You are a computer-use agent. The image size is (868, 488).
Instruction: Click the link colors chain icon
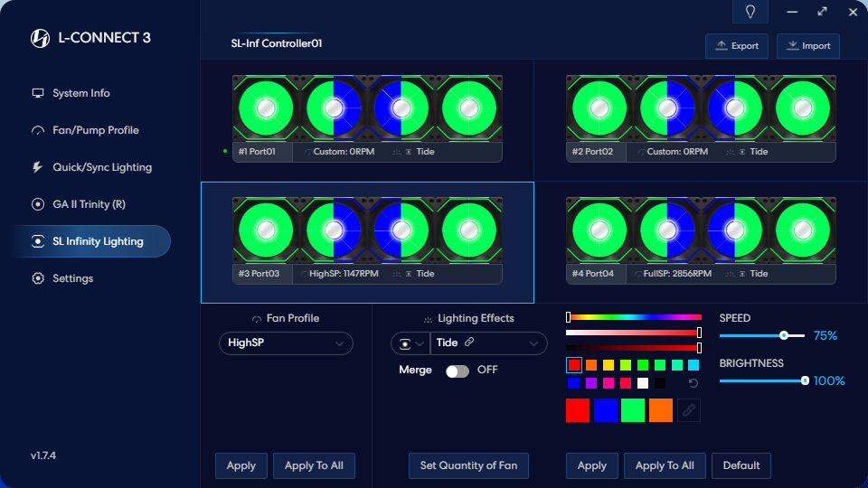click(689, 410)
